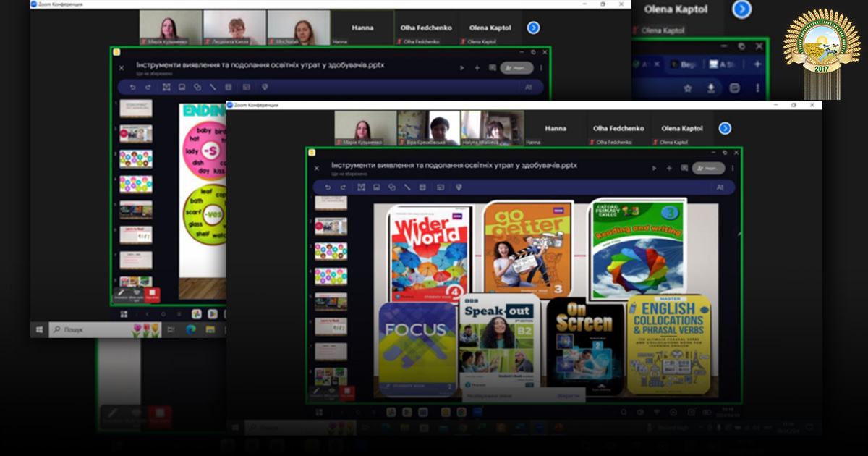Insert image tool in the front window toolbar
The image size is (868, 456).
376,187
